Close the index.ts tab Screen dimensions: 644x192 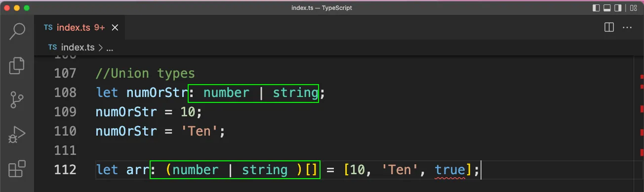115,28
